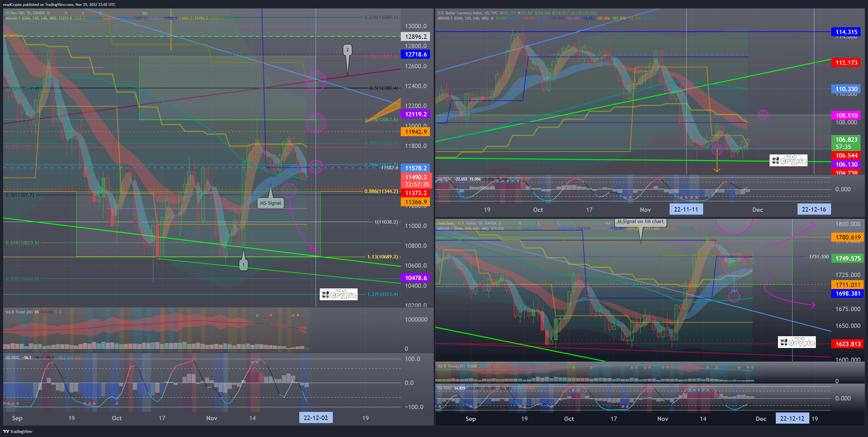Click the purple 12119.2 price label
868x437 pixels.
click(x=415, y=114)
